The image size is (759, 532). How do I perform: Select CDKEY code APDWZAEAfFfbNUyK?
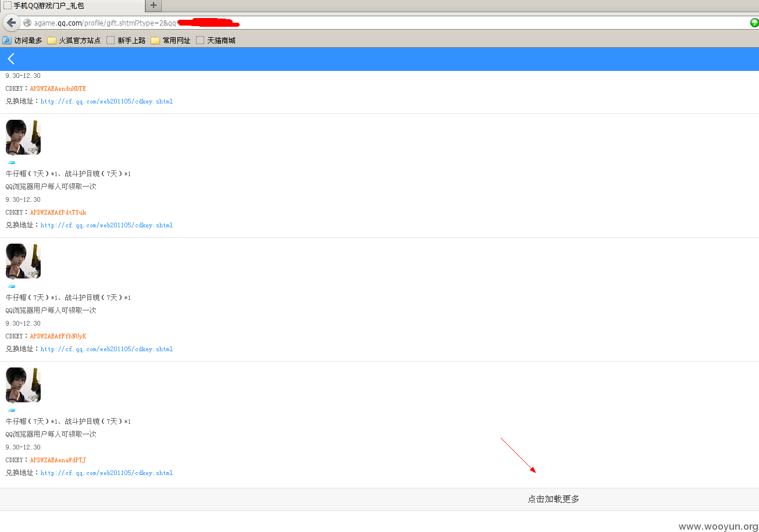[58, 336]
